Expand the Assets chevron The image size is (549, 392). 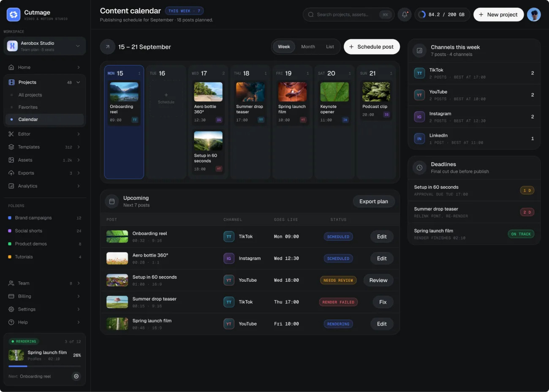79,160
